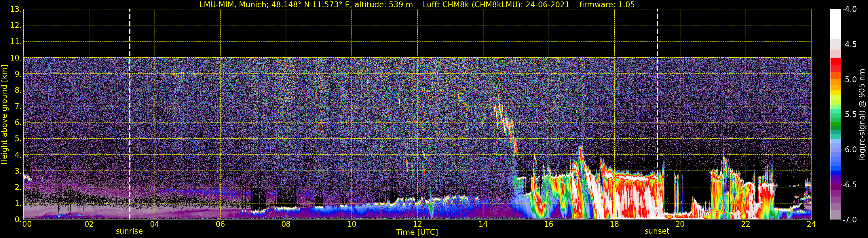Click the "16" time axis tick label

549,224
